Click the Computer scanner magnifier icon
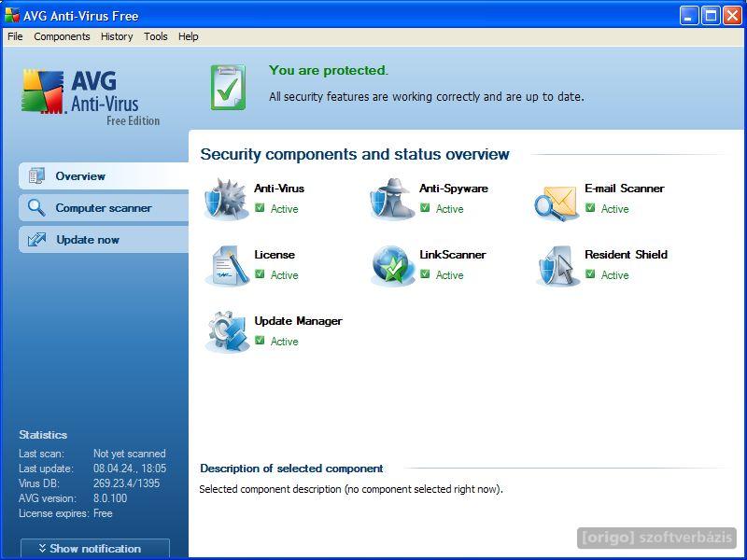 tap(36, 208)
